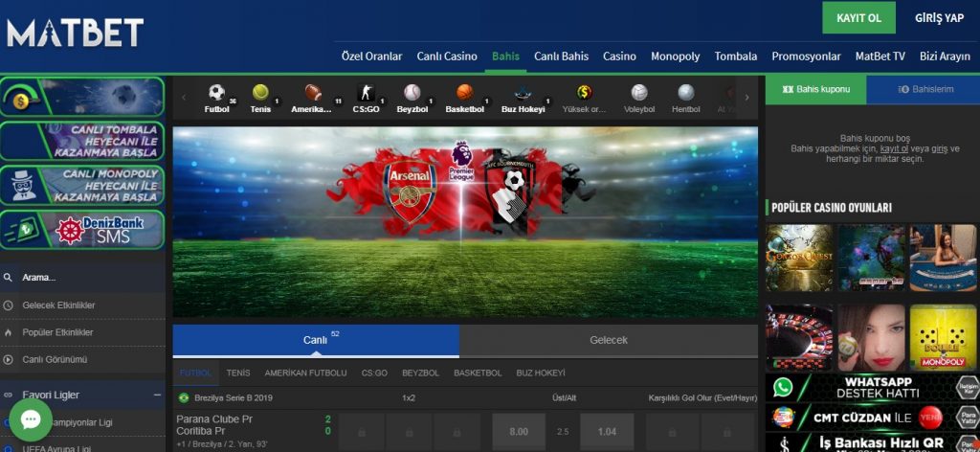Open the speedometer odds promo banner

(82, 97)
